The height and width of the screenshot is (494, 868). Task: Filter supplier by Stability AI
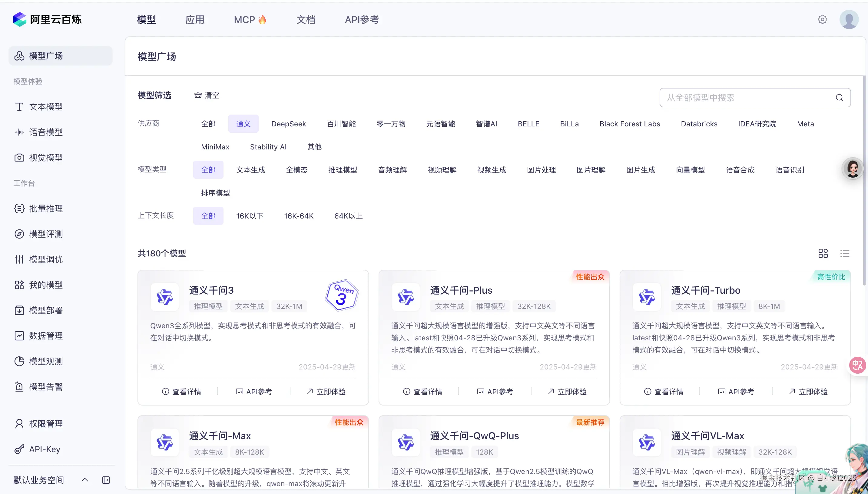[268, 147]
